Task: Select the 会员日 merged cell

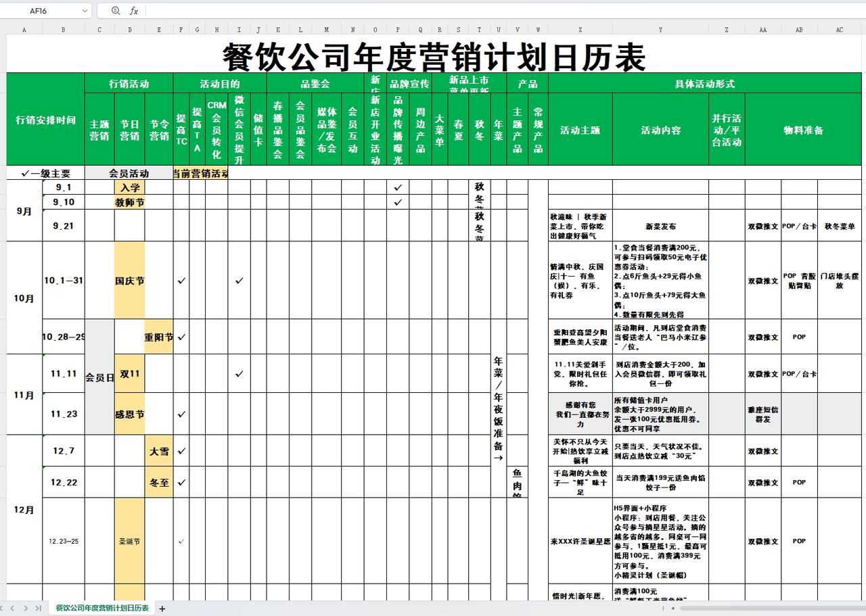Action: [99, 377]
